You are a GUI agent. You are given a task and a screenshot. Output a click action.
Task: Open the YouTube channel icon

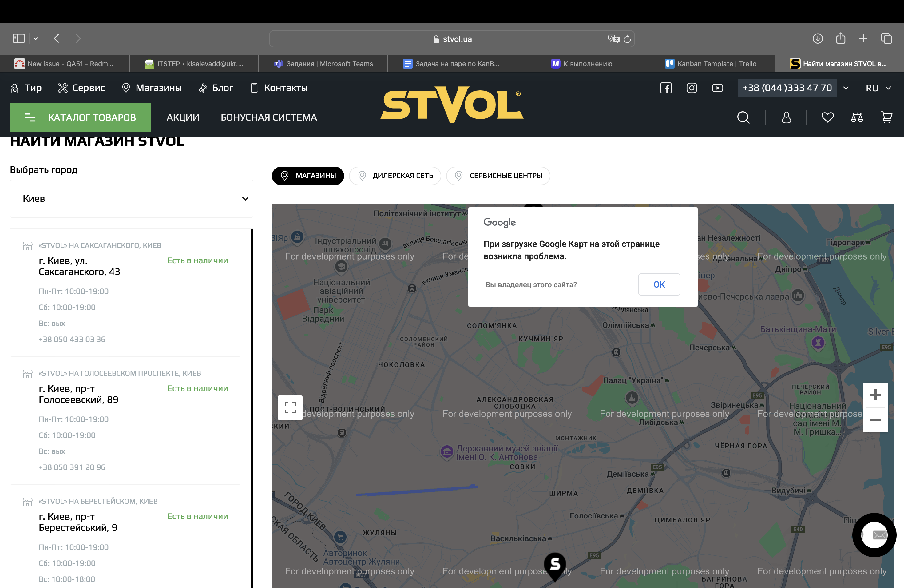pyautogui.click(x=717, y=88)
